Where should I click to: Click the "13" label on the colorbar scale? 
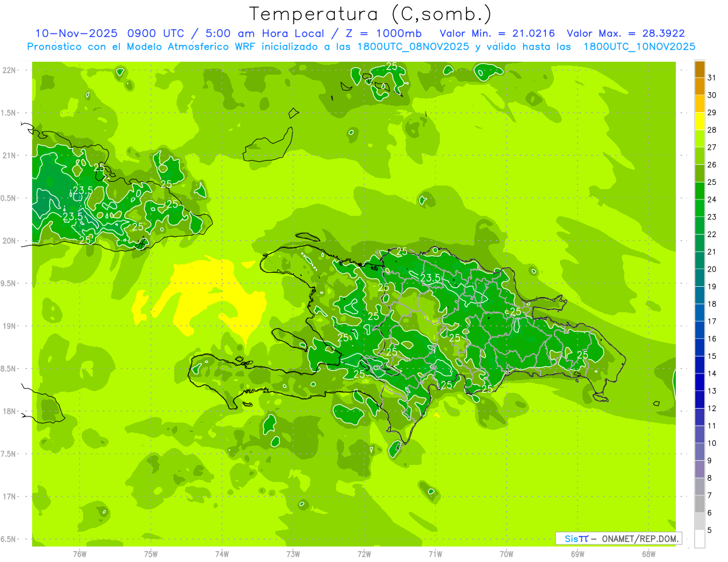pyautogui.click(x=712, y=391)
